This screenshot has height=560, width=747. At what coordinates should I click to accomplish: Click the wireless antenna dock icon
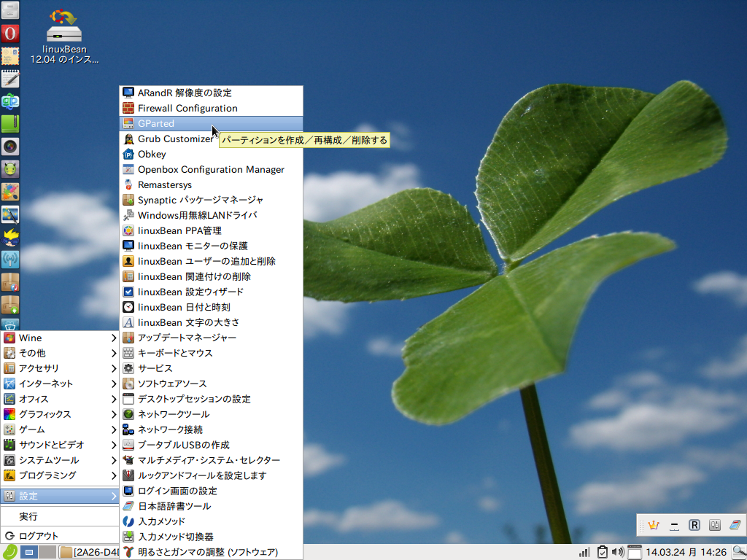pos(10,260)
